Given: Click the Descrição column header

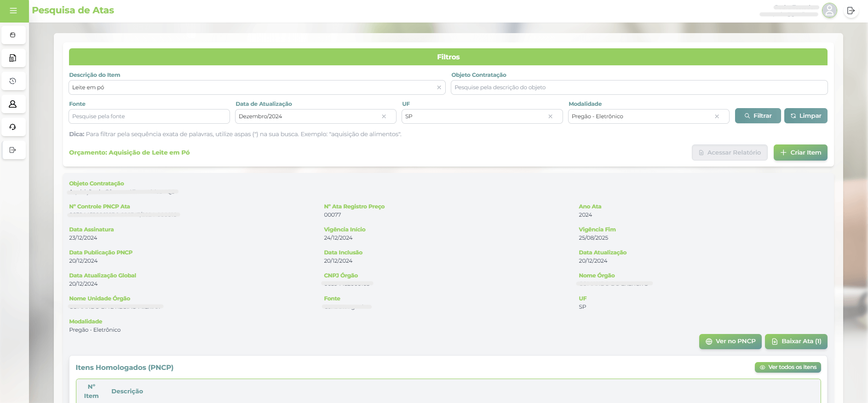Looking at the screenshot, I should coord(127,391).
